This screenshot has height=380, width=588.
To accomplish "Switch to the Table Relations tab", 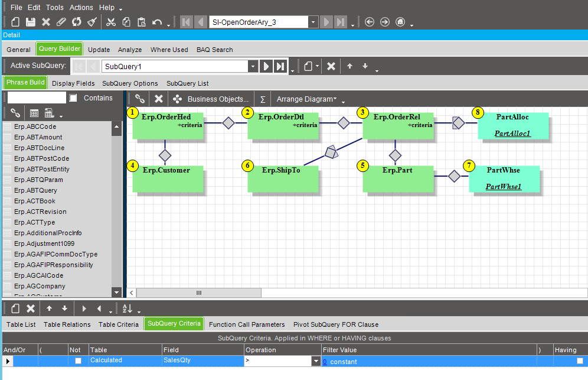I will tap(67, 324).
